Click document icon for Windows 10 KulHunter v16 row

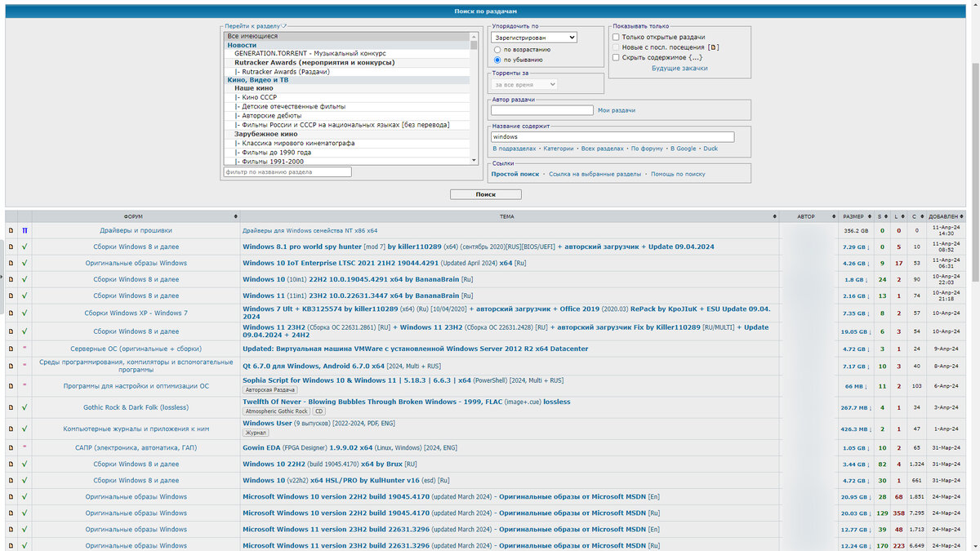point(11,480)
